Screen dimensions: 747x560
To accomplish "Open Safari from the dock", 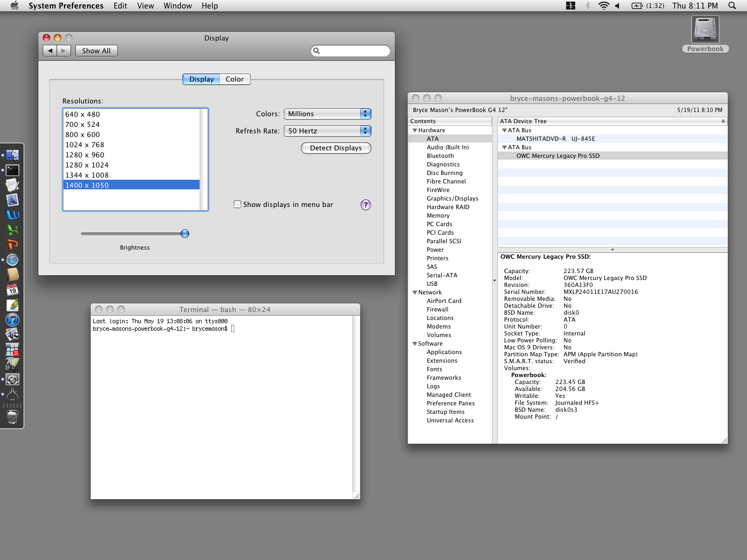I will pos(13,260).
